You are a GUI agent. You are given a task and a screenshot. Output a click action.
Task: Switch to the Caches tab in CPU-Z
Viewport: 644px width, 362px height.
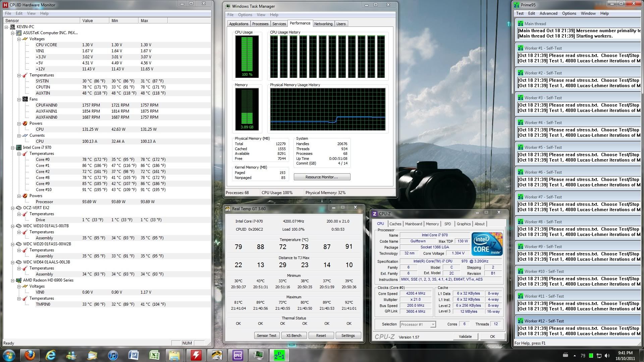tap(395, 224)
